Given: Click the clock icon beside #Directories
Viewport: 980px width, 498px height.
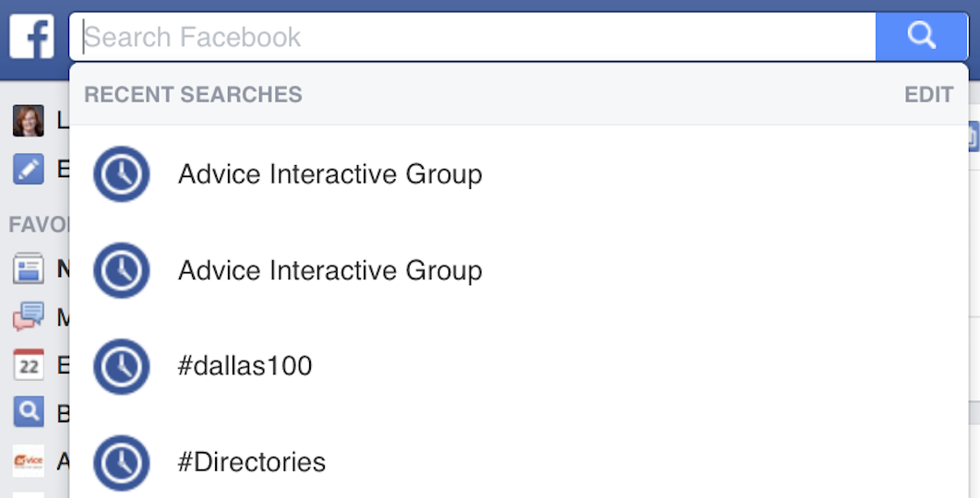Looking at the screenshot, I should point(122,462).
